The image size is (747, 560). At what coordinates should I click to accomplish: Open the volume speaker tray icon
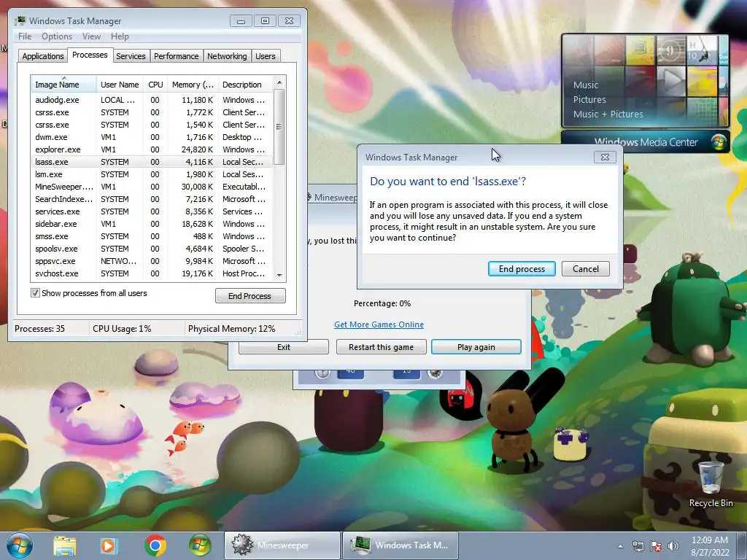[x=673, y=546]
